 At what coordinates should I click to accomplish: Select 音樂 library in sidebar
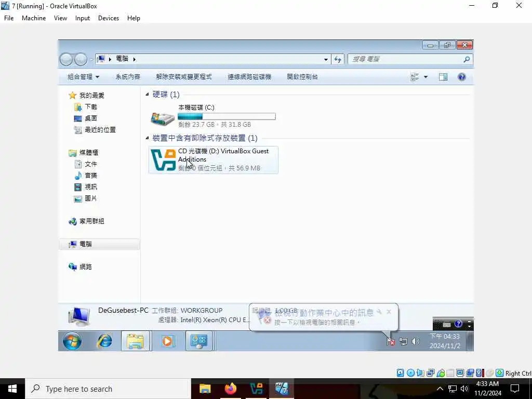click(x=86, y=176)
